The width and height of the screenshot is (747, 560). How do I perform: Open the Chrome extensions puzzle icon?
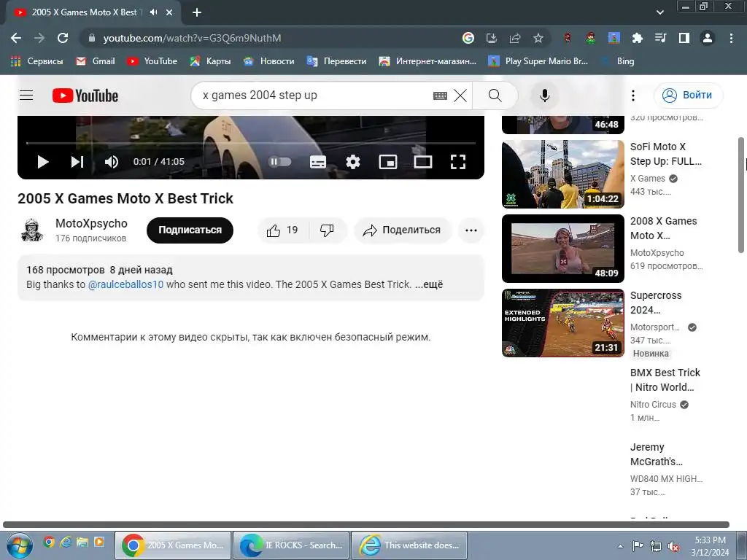tap(638, 38)
